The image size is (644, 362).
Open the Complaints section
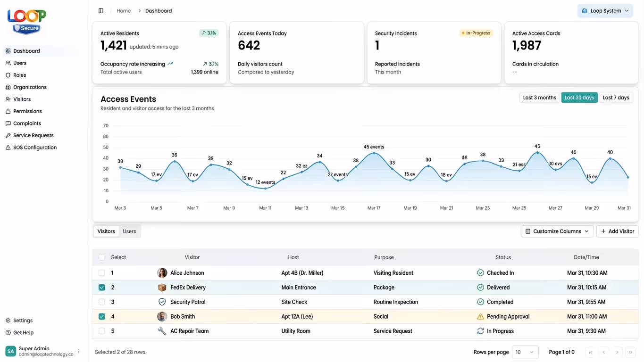pos(27,123)
